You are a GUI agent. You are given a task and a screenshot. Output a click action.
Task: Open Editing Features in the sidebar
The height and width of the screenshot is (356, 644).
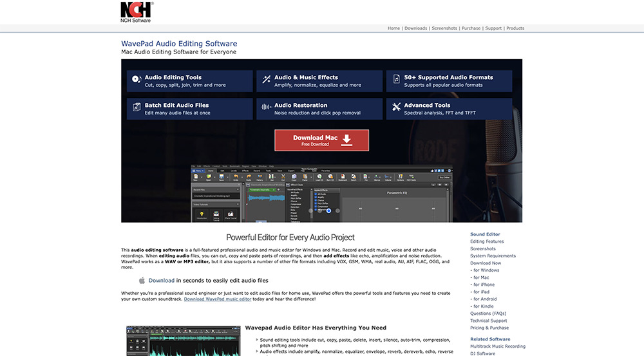click(487, 241)
